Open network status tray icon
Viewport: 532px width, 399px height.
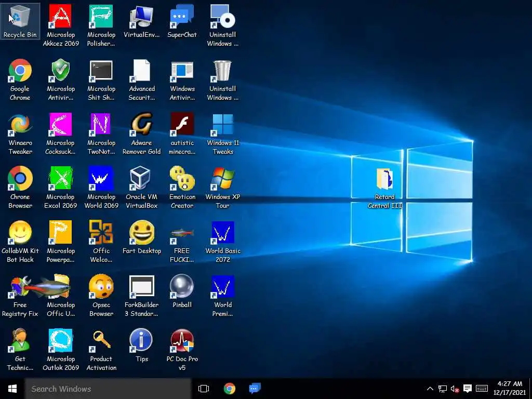[443, 389]
